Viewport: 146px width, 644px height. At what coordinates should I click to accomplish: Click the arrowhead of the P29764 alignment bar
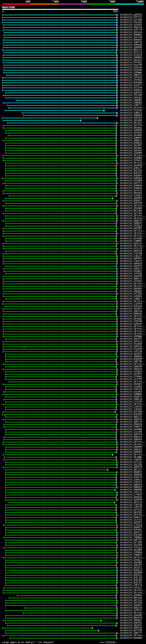[104, 110]
